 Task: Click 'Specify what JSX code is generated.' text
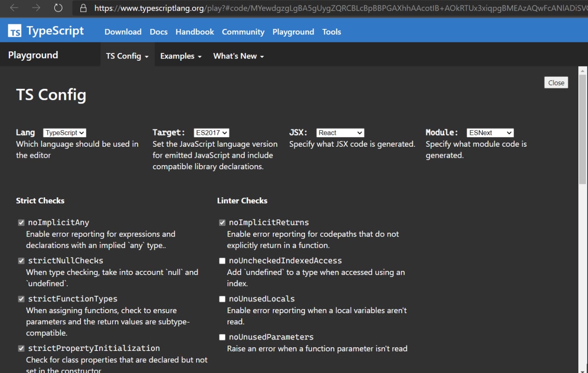click(352, 144)
